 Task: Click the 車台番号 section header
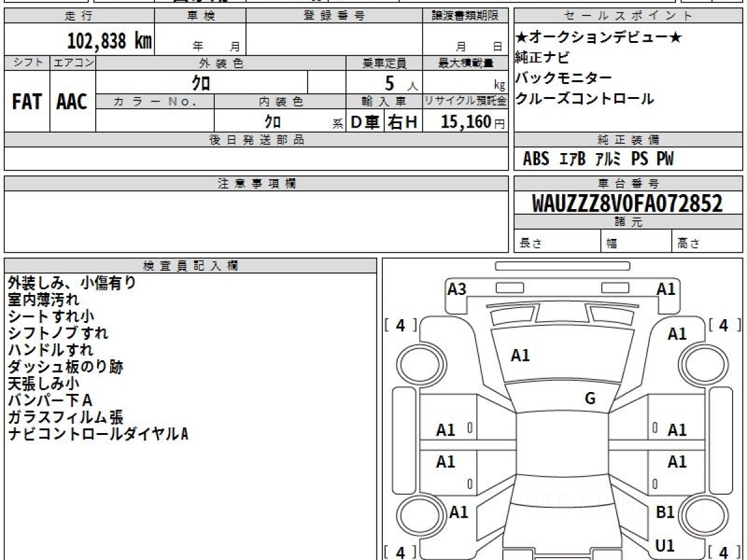pos(628,184)
